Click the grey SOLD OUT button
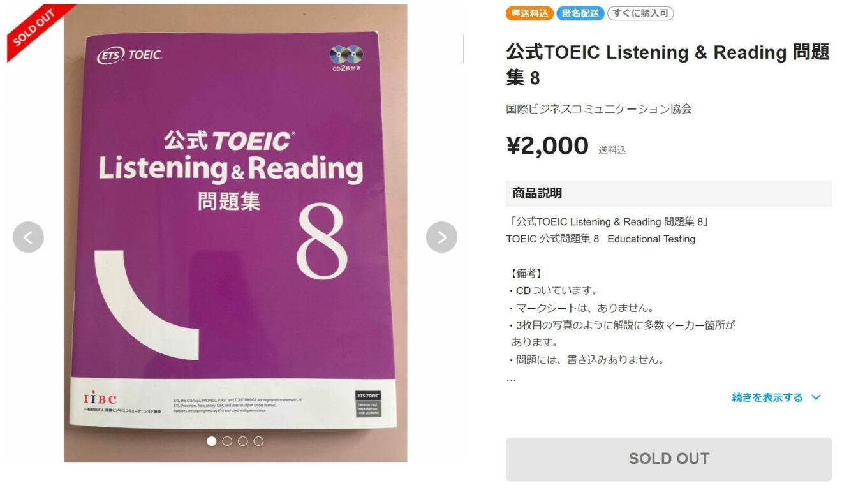The width and height of the screenshot is (842, 504). tap(668, 459)
